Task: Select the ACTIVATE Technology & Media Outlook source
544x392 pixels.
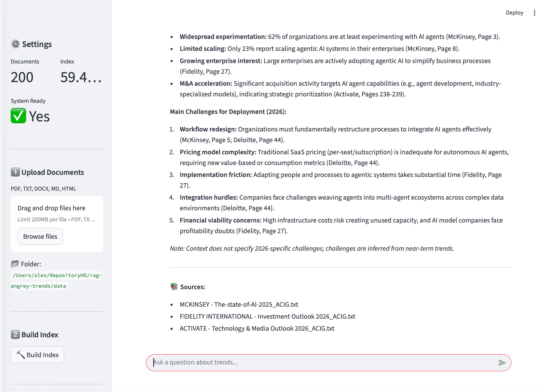Action: point(257,328)
